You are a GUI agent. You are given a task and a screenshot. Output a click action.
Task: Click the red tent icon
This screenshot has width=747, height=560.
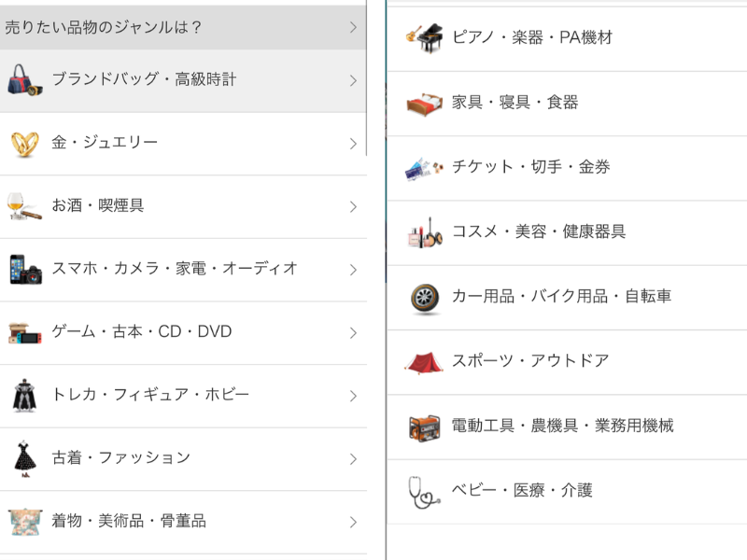[424, 361]
